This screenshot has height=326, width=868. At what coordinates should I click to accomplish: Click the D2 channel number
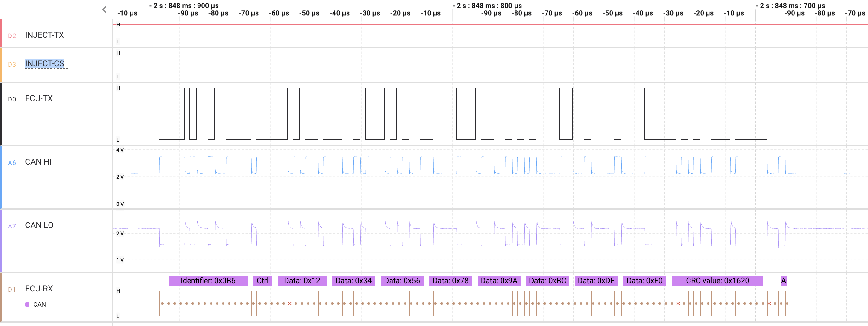12,36
